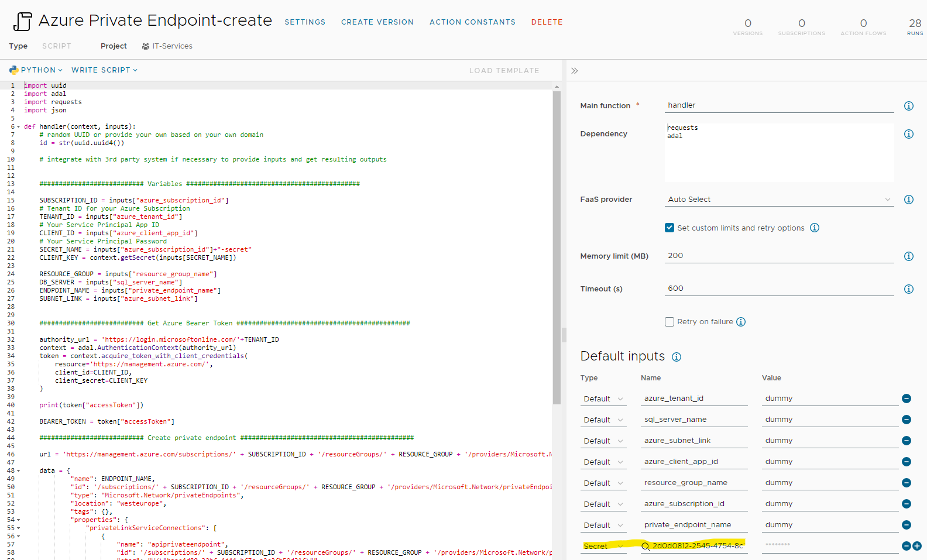Remove the Secret input row

click(906, 546)
